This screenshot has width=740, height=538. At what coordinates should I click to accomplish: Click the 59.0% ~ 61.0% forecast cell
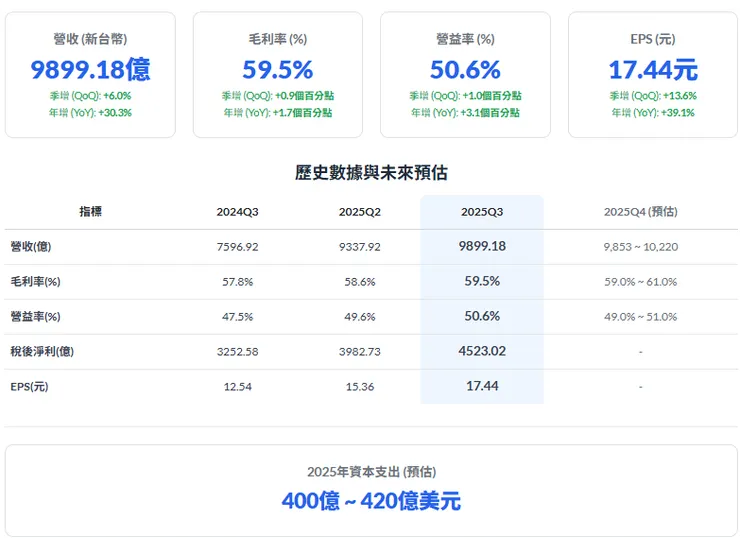640,282
